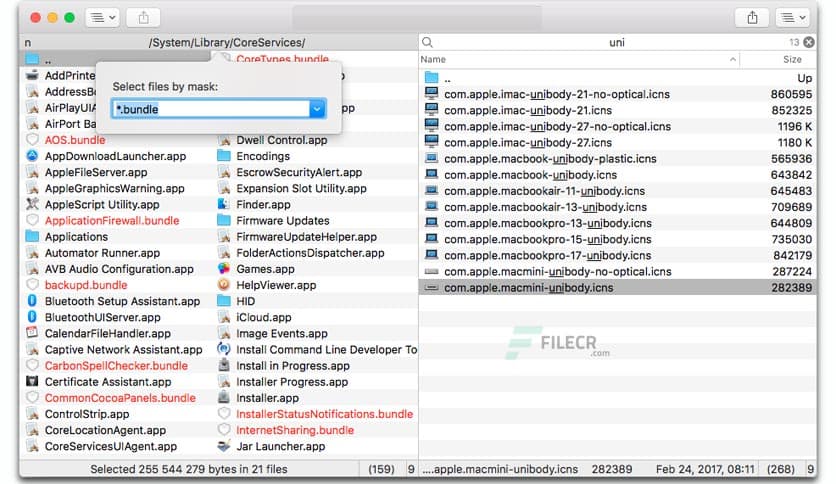Viewport: 836px width, 484px height.
Task: Select FolderActionsDispatcher.app file name
Action: pyautogui.click(x=310, y=253)
